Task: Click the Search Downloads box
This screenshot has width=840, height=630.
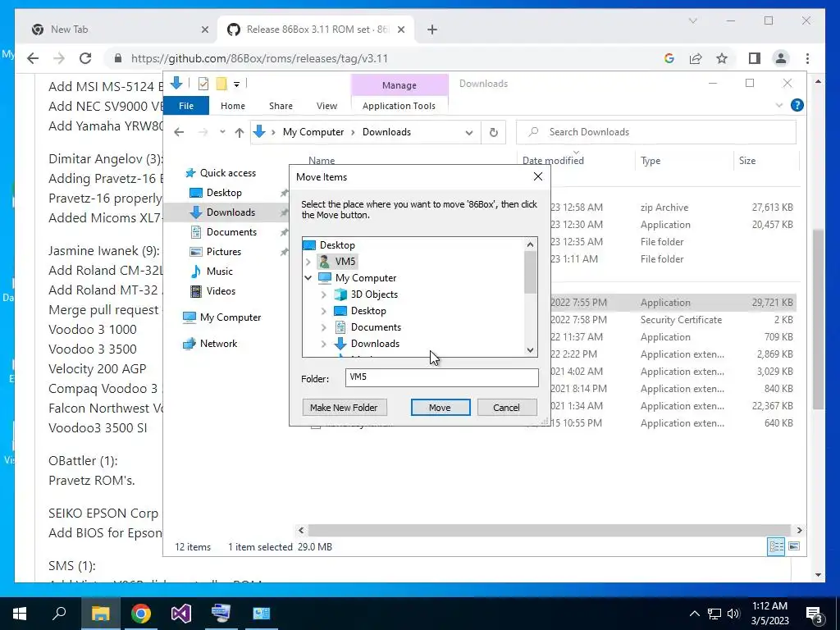Action: click(656, 132)
